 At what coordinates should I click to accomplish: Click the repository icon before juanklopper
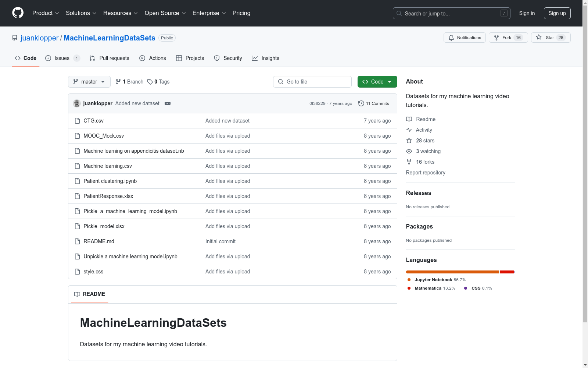point(15,38)
